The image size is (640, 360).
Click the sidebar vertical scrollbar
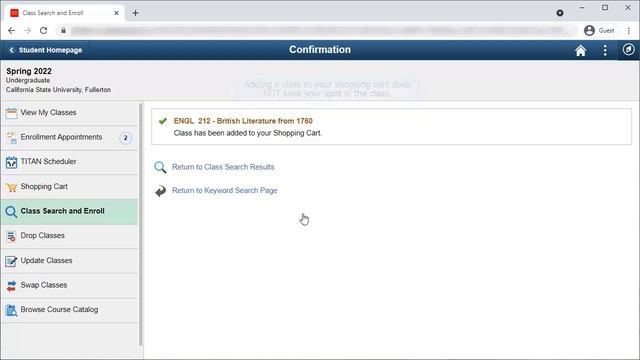141,224
